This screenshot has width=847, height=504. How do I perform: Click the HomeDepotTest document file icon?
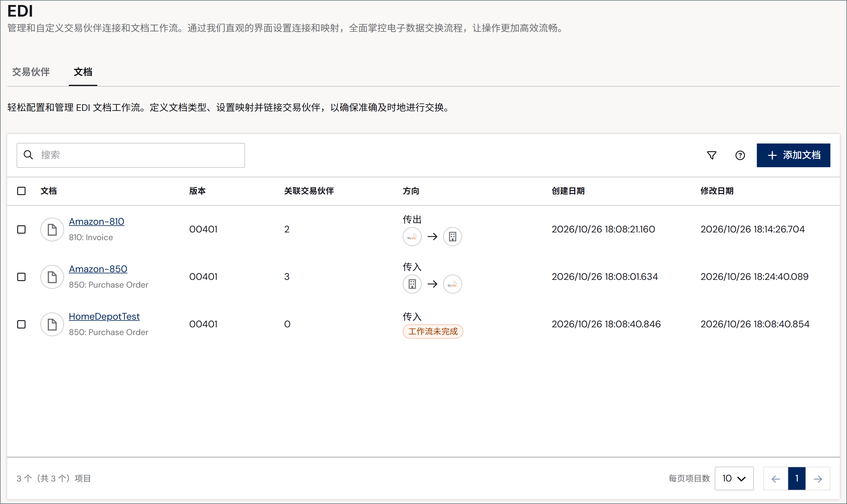[x=52, y=324]
